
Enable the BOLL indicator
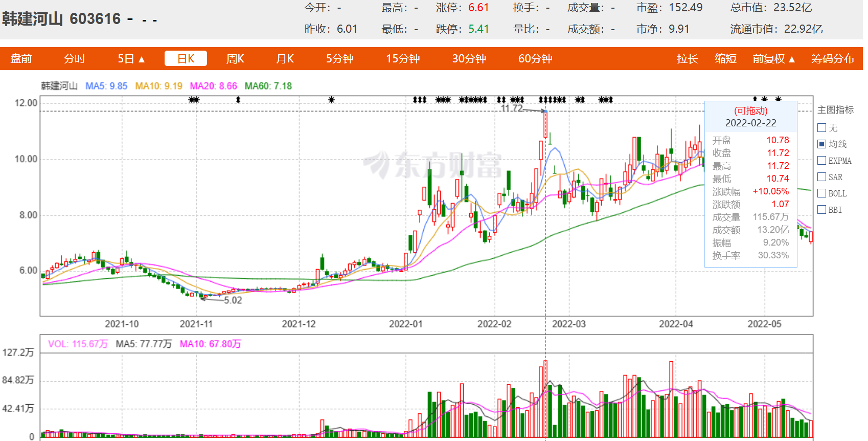pyautogui.click(x=822, y=193)
